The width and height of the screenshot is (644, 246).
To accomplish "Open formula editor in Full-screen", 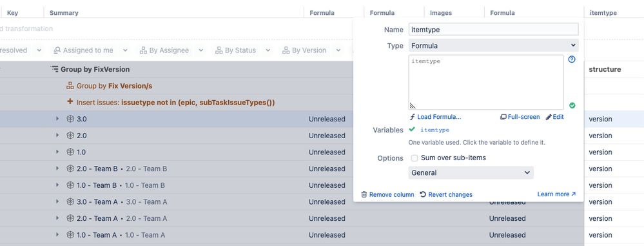I will [520, 117].
